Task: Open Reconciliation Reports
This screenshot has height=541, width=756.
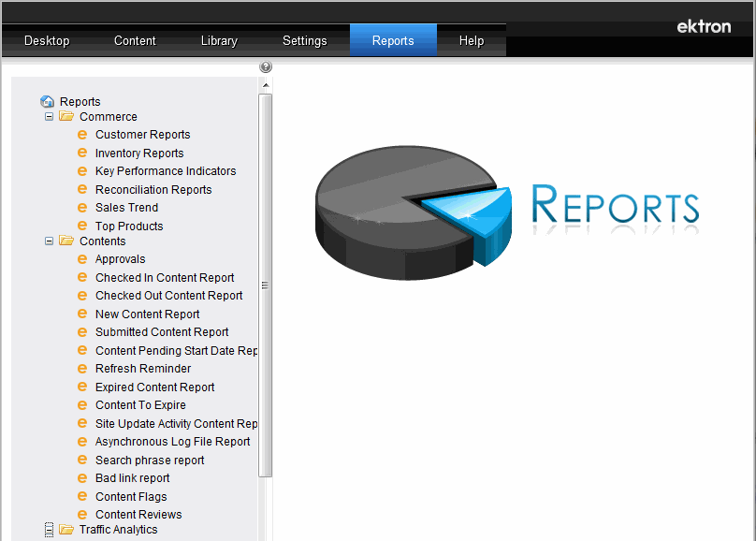Action: [x=153, y=189]
